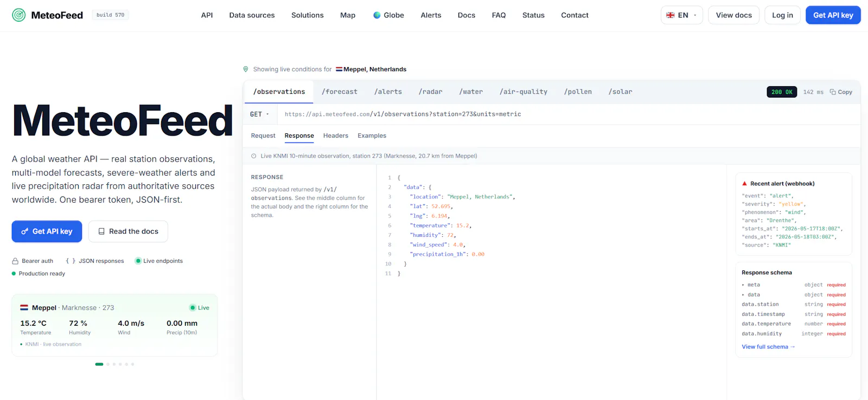Screen dimensions: 868x400
Task: Click the View full schema link
Action: click(x=768, y=347)
